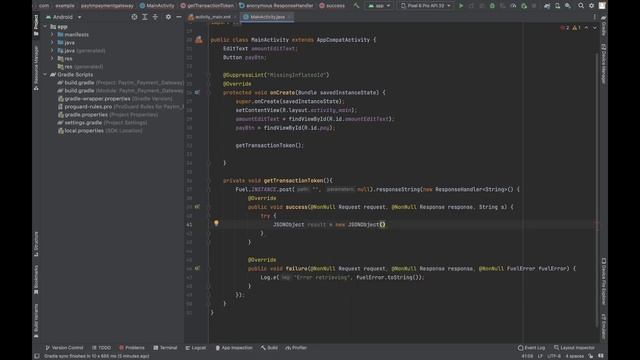Toggle the Structure side panel
Image resolution: width=640 pixels, height=360 pixels.
[36, 244]
